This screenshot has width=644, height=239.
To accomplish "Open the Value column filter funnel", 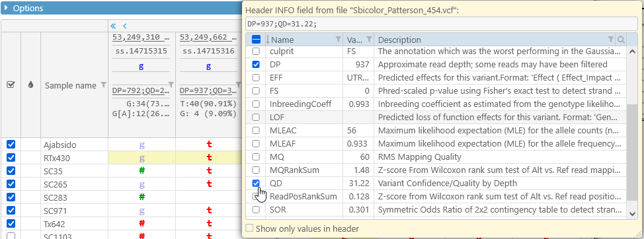I will point(369,40).
